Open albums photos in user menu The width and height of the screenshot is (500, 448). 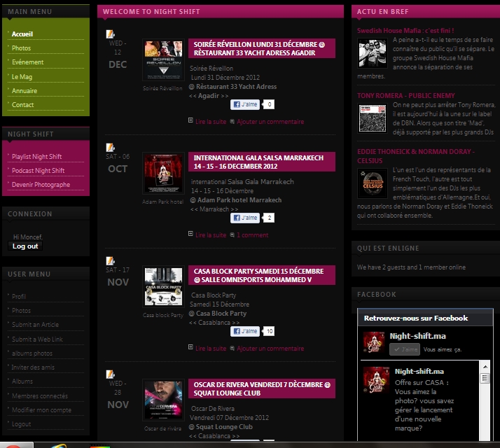(32, 353)
